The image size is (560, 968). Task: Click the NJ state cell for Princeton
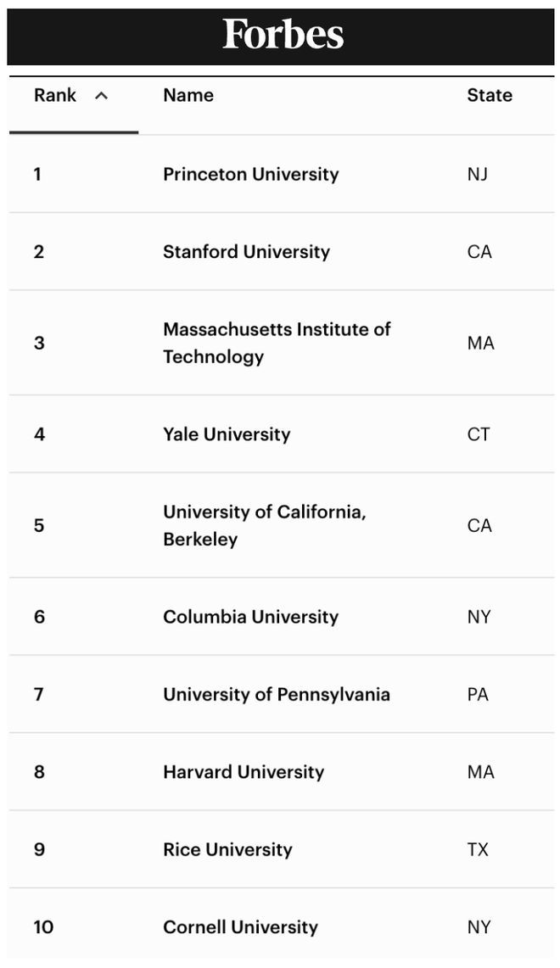pos(478,174)
